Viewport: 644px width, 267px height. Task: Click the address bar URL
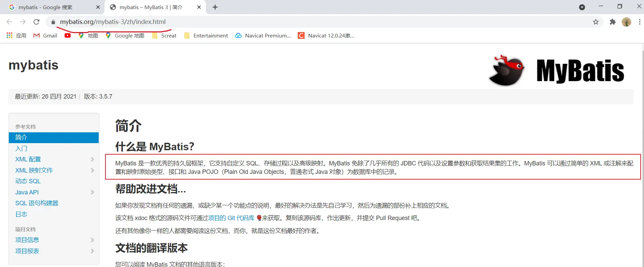[113, 22]
